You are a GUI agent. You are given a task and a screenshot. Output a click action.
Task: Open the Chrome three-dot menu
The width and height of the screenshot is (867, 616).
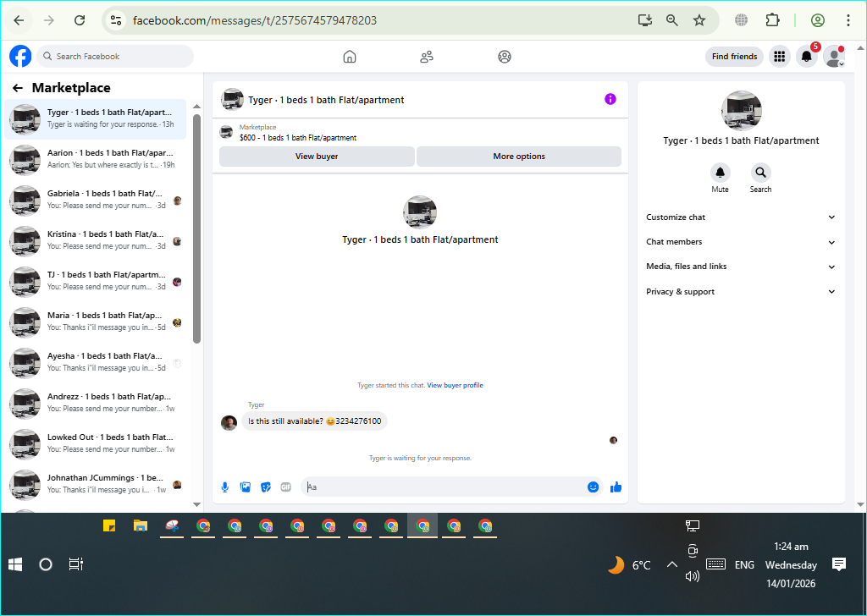[x=848, y=20]
